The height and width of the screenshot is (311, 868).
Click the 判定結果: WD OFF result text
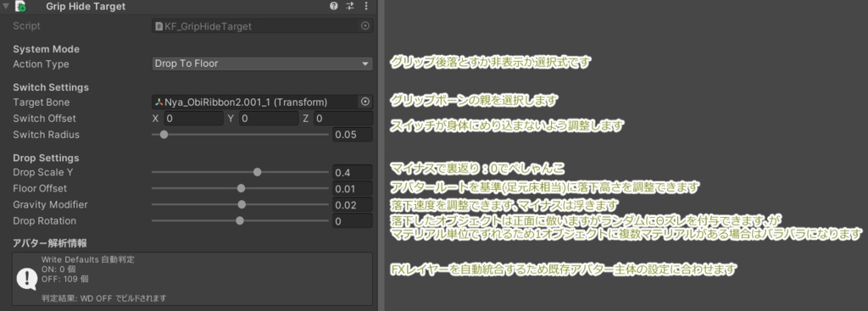(x=104, y=298)
